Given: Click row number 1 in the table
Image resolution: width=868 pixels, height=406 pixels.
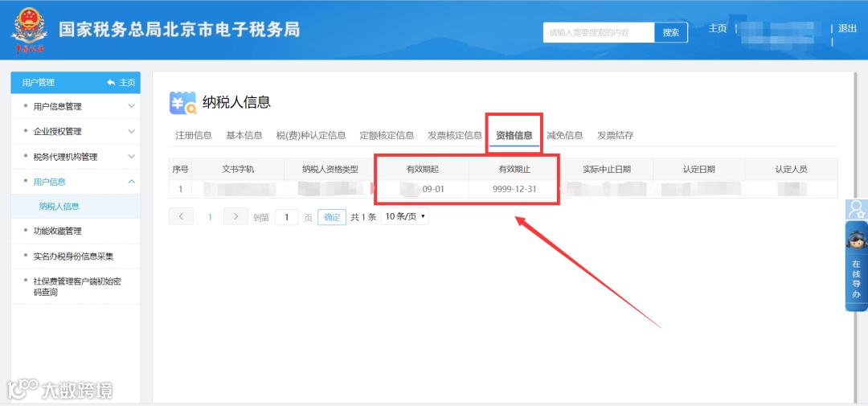Looking at the screenshot, I should [x=181, y=189].
